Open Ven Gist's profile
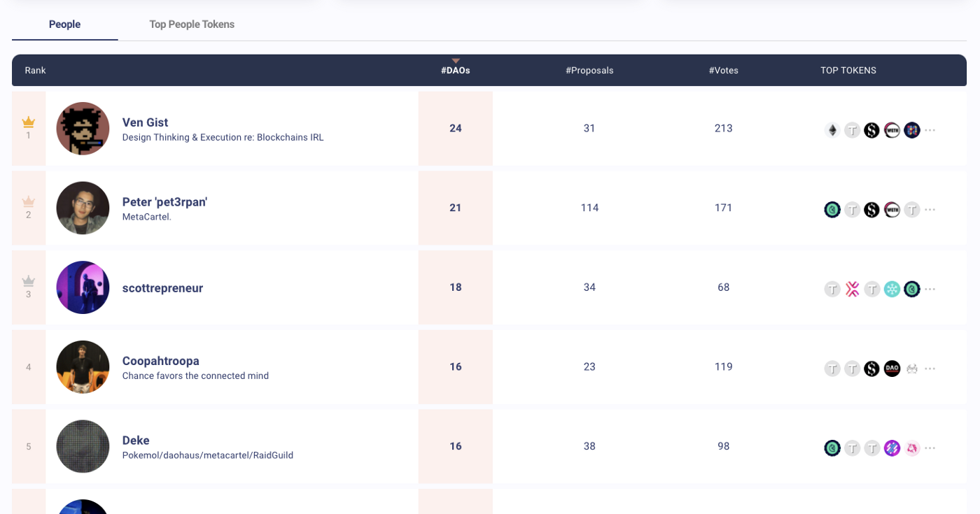Image resolution: width=980 pixels, height=514 pixels. [145, 122]
